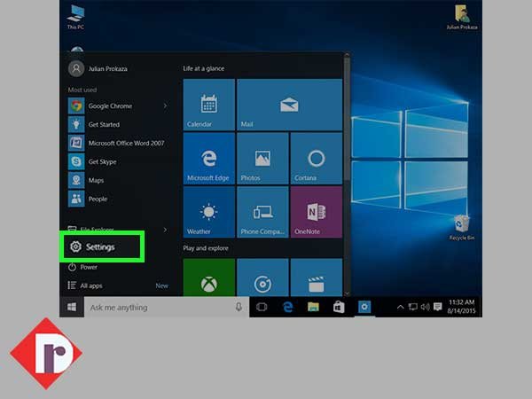This screenshot has height=399, width=532.
Task: Open the Recycle Bin desktop icon
Action: pos(462,228)
